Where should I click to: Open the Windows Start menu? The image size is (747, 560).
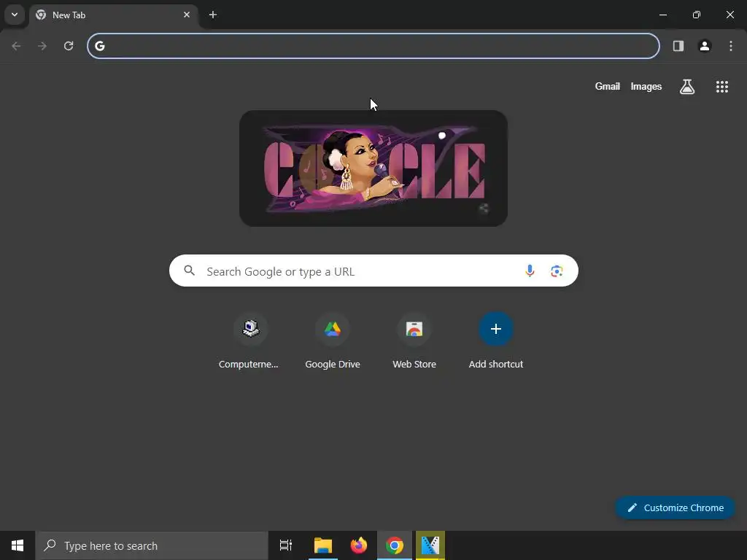coord(18,545)
